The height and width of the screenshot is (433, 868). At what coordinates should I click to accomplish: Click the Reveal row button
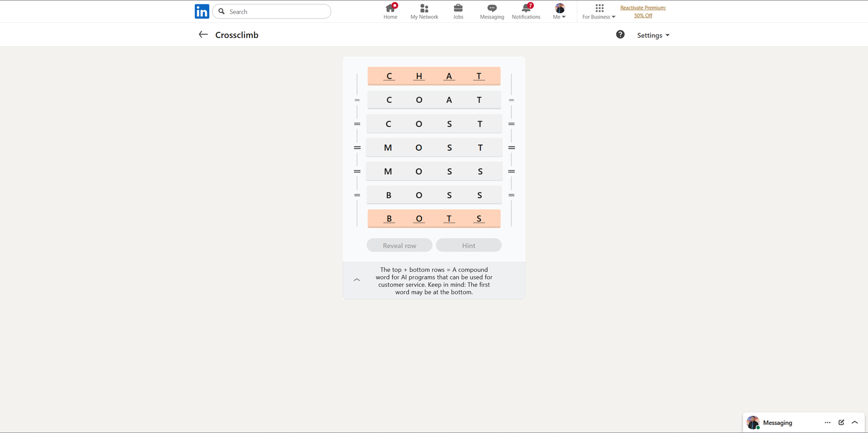pos(399,246)
